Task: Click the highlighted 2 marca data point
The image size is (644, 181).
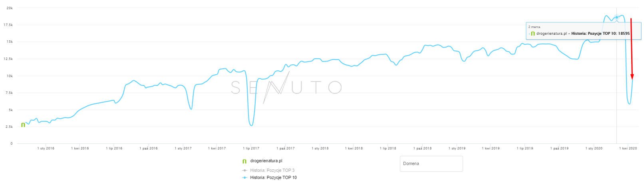Action: pos(616,17)
